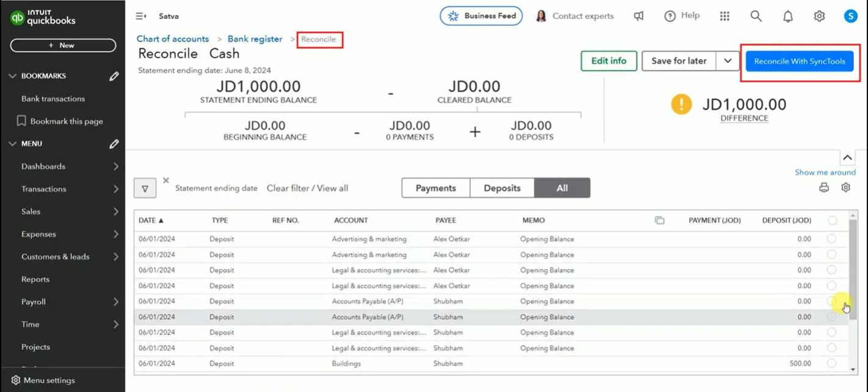Click the megaphone announcements icon
The width and height of the screenshot is (868, 392).
[x=638, y=17]
